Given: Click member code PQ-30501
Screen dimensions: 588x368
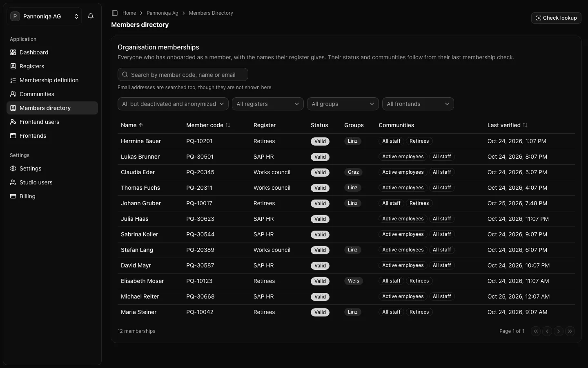Looking at the screenshot, I should point(200,157).
